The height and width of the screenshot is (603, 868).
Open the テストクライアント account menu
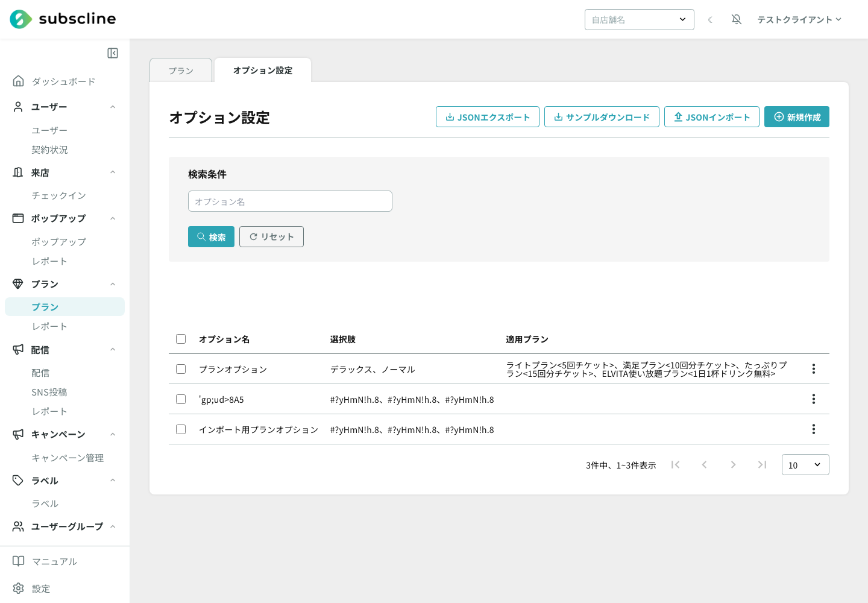799,20
